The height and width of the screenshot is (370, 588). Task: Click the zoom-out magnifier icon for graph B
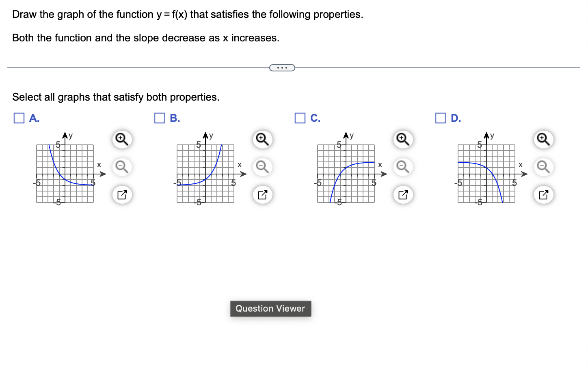coord(262,167)
